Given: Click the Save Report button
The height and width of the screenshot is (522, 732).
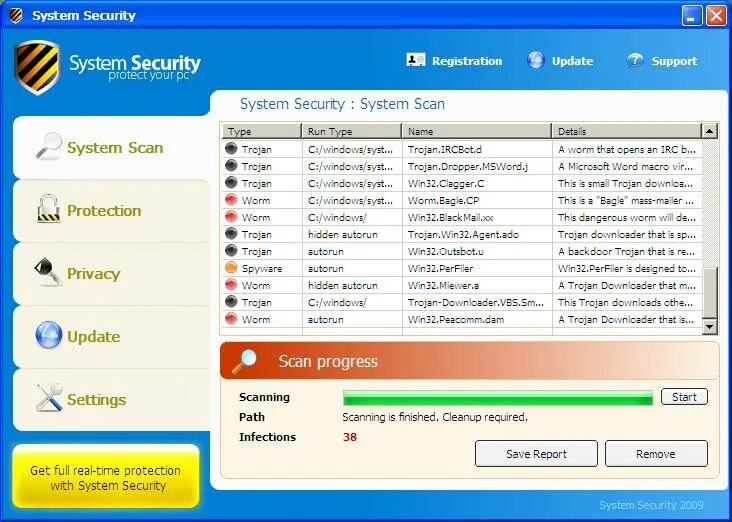Looking at the screenshot, I should [536, 454].
